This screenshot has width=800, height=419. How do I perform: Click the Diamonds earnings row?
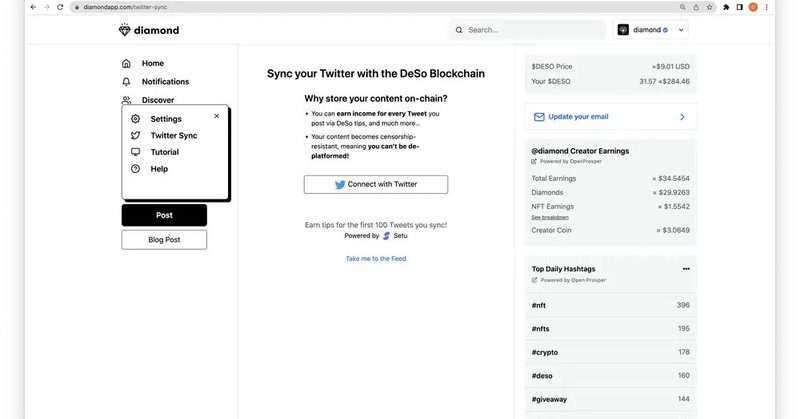point(611,193)
